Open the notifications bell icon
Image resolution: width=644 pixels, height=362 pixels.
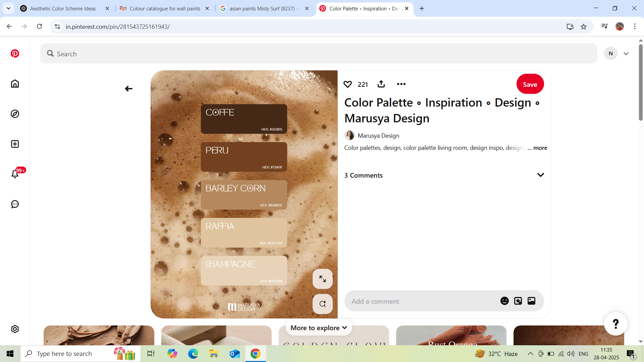click(x=15, y=174)
